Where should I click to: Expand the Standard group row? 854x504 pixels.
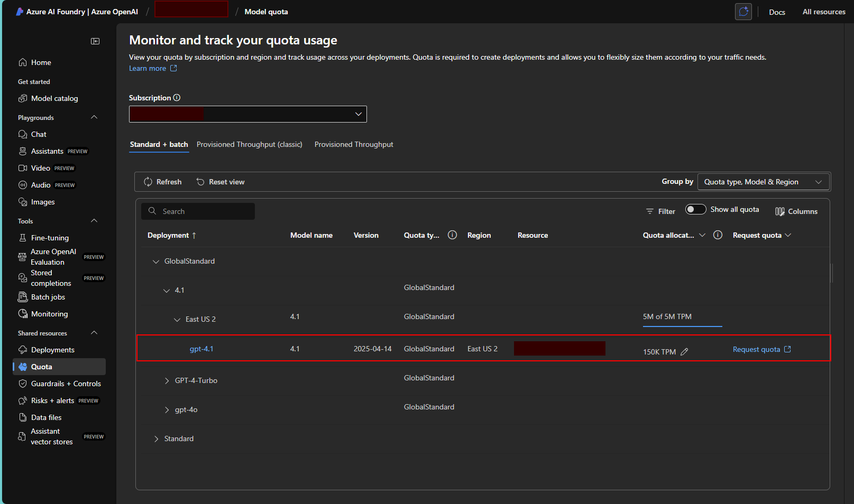(x=156, y=439)
